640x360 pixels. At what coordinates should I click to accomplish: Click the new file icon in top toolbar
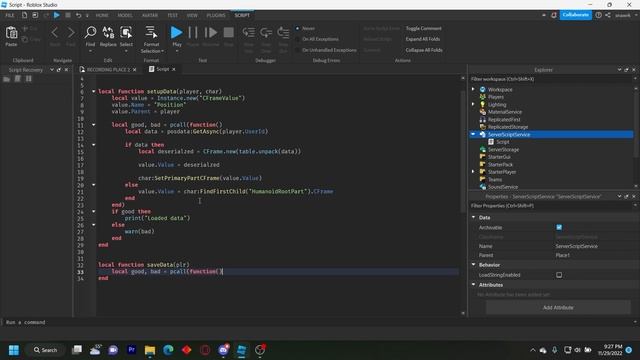click(24, 15)
